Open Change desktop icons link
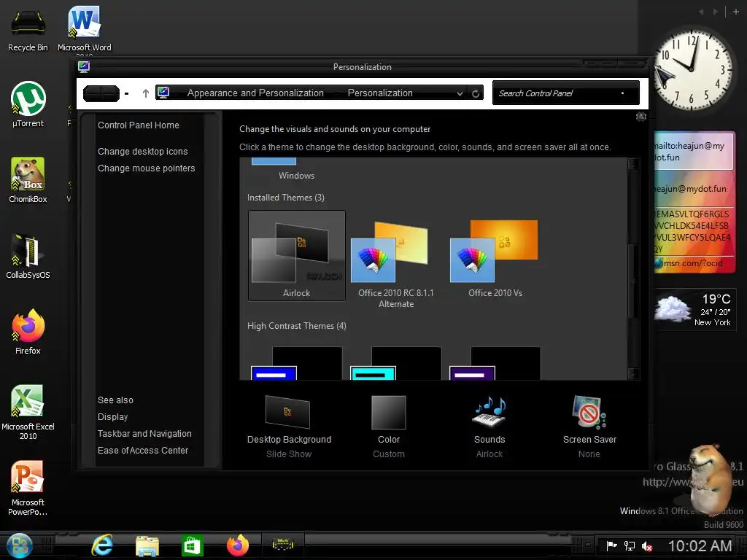The width and height of the screenshot is (747, 560). click(142, 152)
